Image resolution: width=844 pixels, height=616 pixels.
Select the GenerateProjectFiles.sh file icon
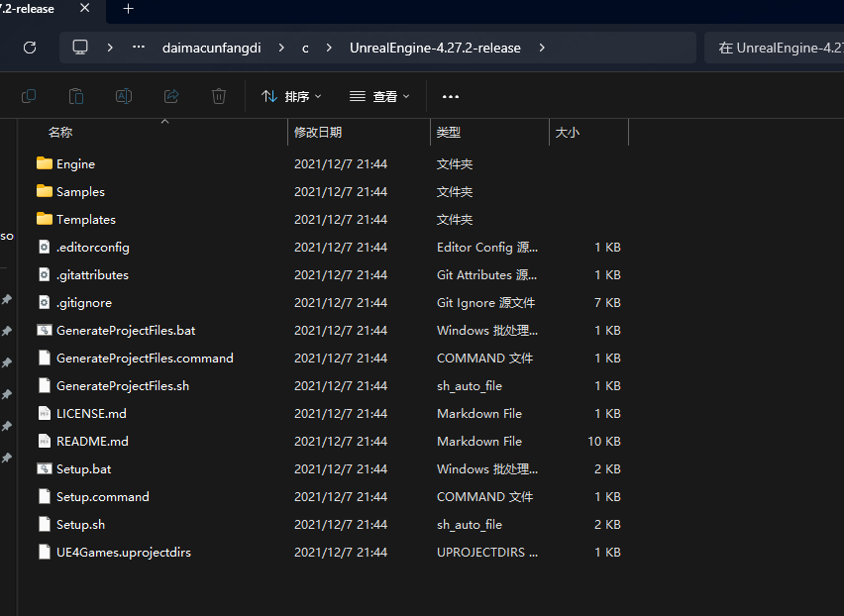coord(45,385)
